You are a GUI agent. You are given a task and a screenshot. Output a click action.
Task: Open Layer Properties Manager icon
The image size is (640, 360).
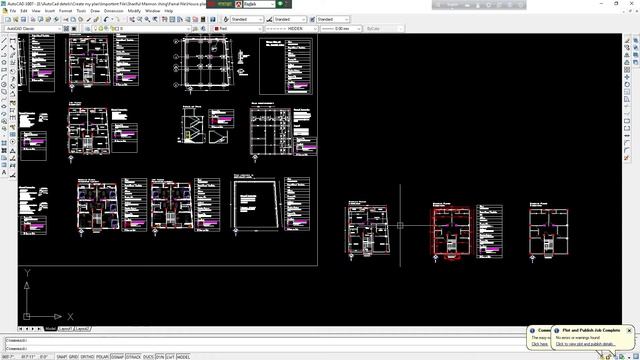coord(87,29)
